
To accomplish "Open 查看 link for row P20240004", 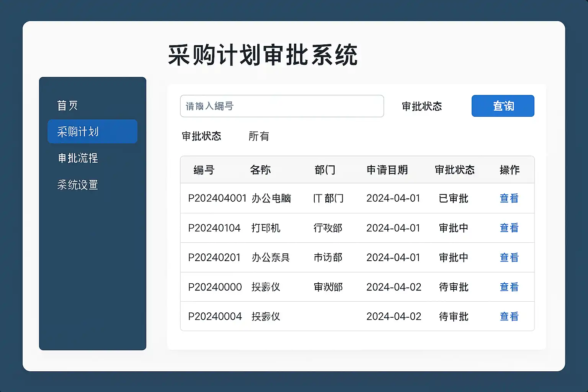I will (x=509, y=316).
